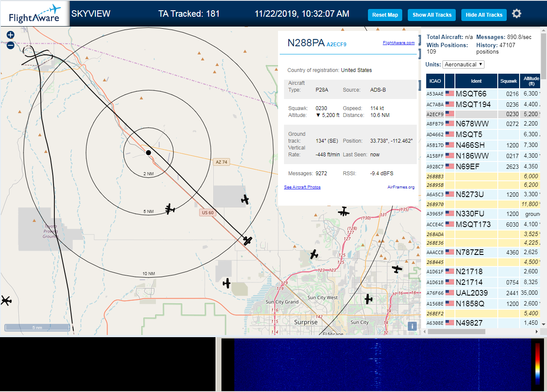Select aircraft icon just above Sun City label
This screenshot has height=392, width=547.
click(368, 299)
